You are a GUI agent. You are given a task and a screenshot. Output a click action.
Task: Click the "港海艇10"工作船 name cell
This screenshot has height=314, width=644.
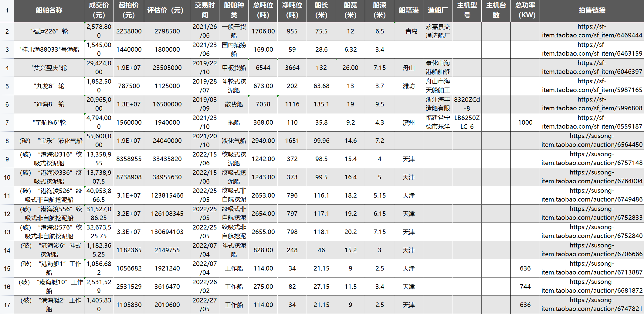tap(49, 286)
